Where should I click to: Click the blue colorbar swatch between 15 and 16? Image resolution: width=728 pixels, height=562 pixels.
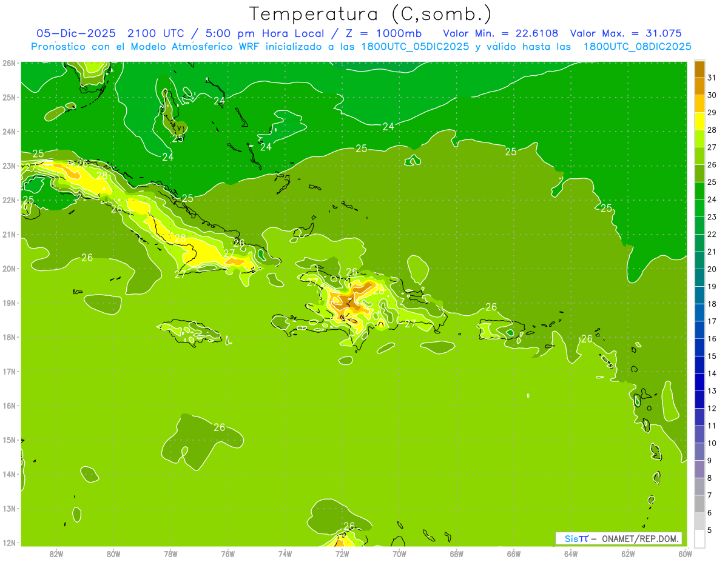699,347
